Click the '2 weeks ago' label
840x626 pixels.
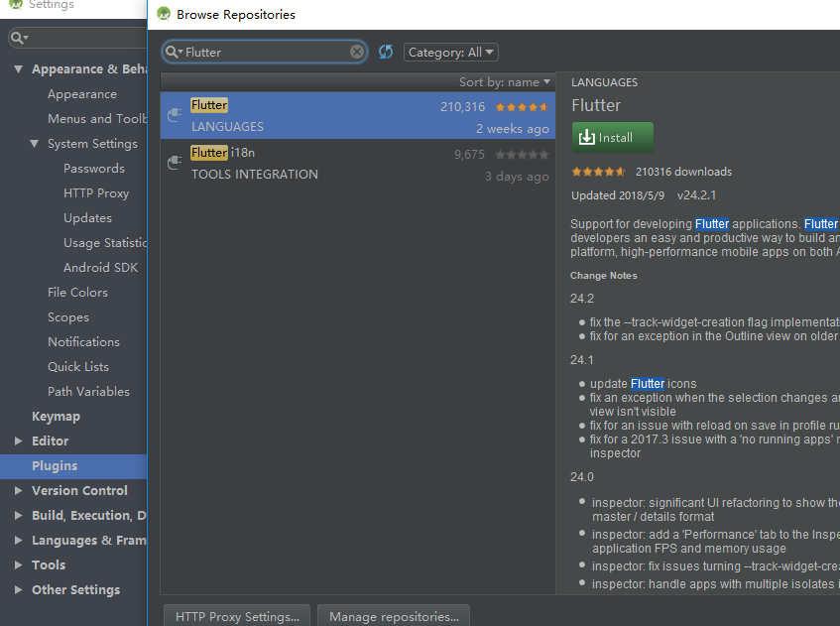click(x=513, y=129)
